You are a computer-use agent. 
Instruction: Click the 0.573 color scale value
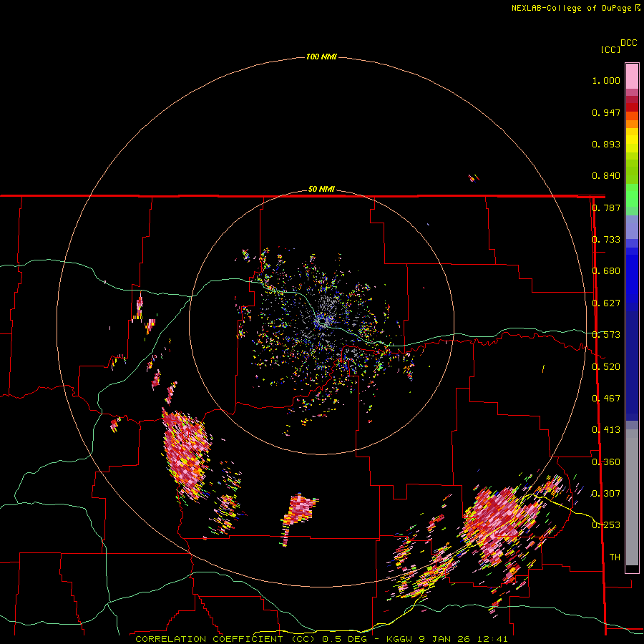pos(606,335)
